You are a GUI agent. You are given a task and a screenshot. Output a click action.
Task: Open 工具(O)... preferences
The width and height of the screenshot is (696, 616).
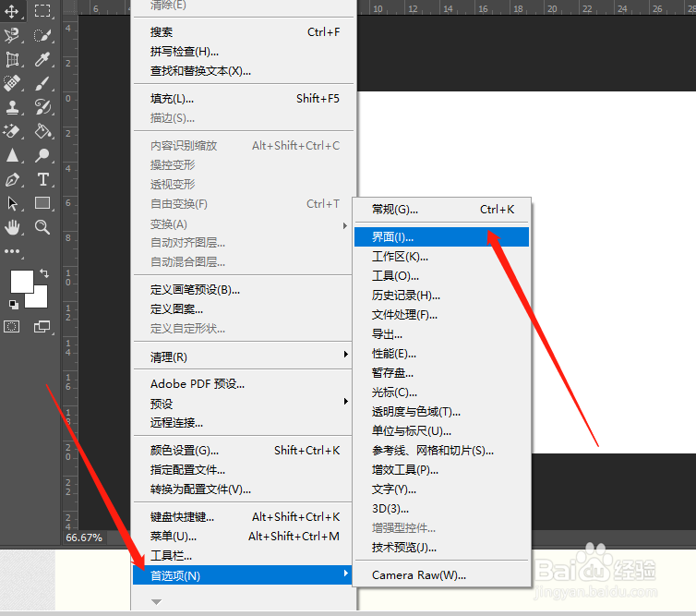(441, 276)
